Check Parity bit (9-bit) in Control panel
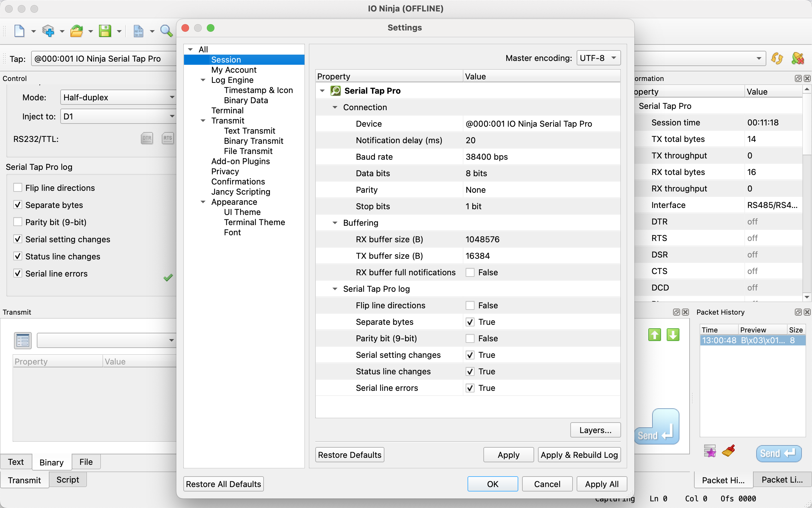 pos(18,222)
